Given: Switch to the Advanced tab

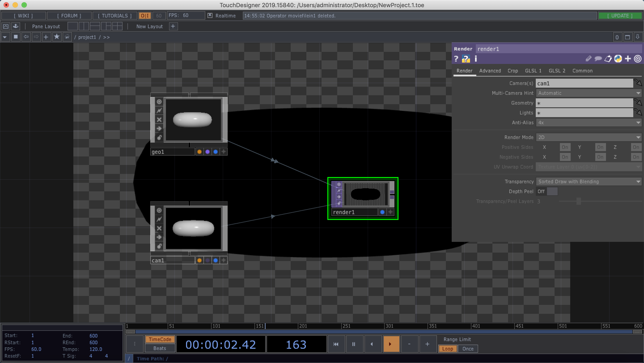Looking at the screenshot, I should click(x=490, y=71).
